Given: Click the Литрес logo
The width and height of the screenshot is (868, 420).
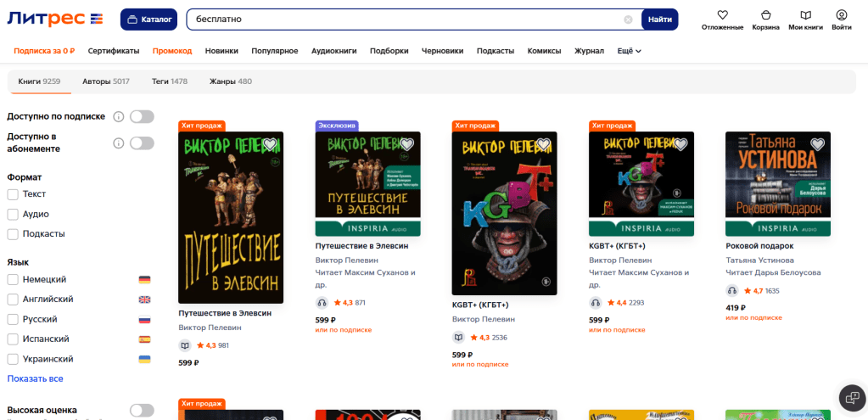Looking at the screenshot, I should pyautogui.click(x=55, y=19).
